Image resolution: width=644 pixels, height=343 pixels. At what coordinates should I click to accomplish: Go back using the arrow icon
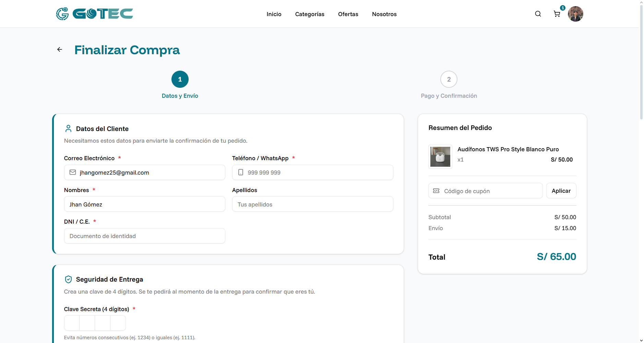(60, 50)
